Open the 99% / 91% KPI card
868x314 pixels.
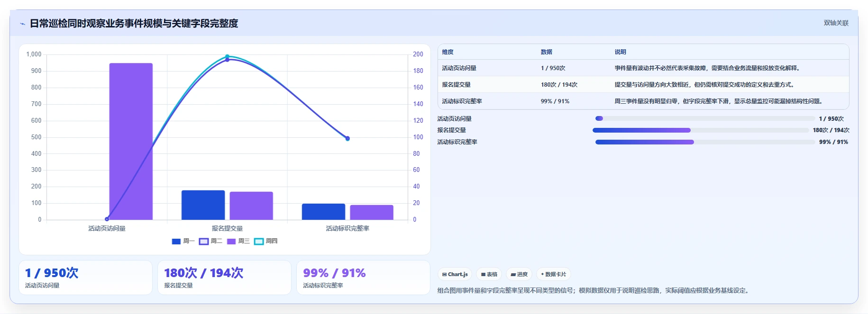pos(363,278)
